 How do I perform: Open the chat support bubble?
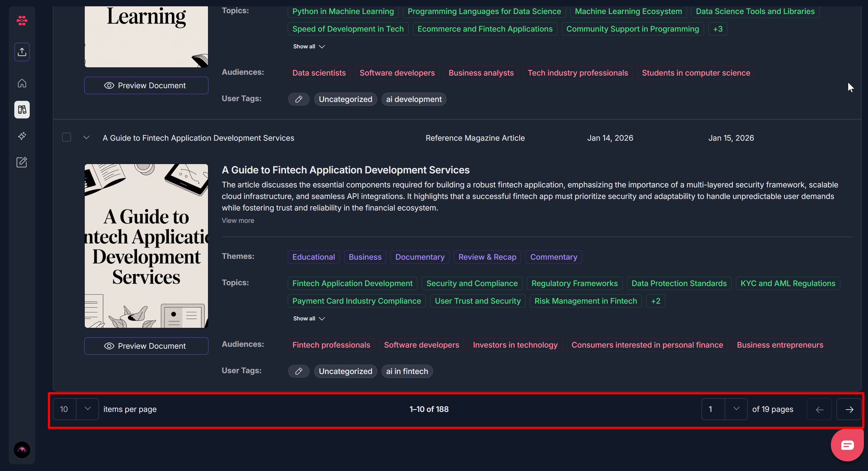[847, 445]
